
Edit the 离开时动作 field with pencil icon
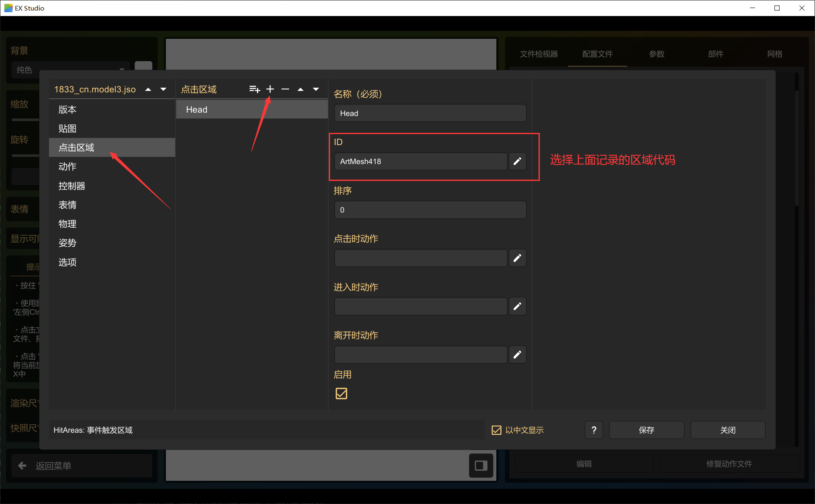point(517,354)
